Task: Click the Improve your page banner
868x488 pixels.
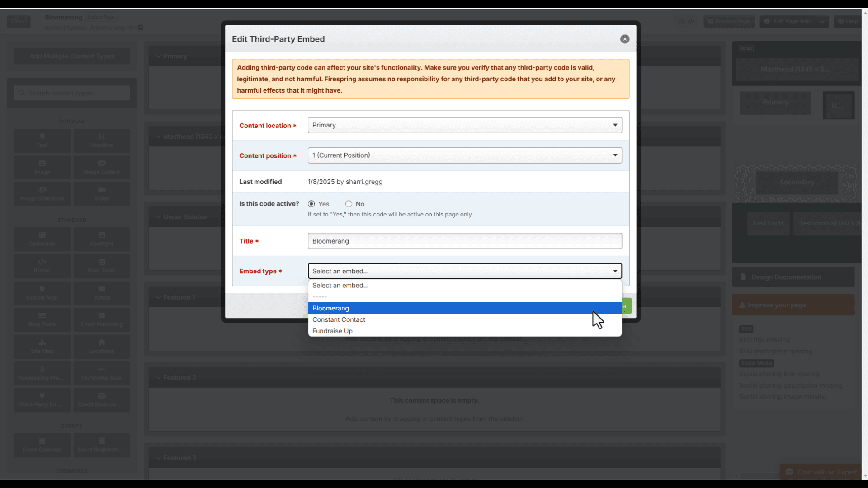Action: pyautogui.click(x=793, y=305)
